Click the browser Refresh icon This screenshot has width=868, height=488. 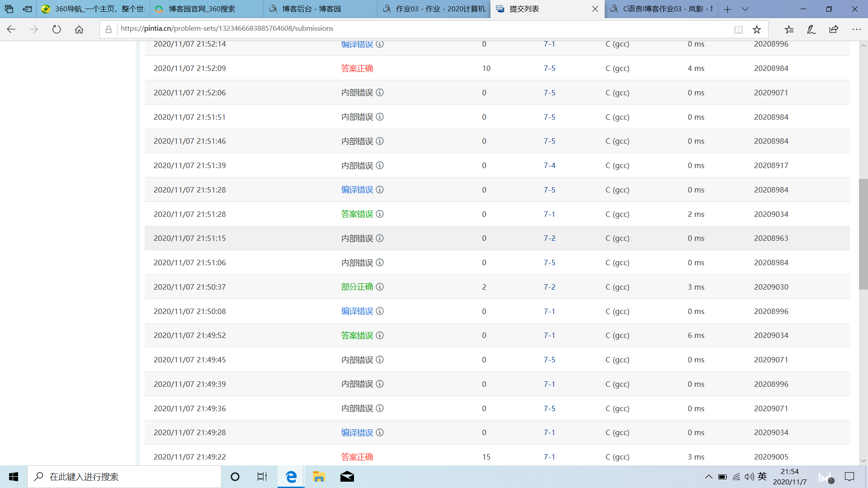point(57,29)
